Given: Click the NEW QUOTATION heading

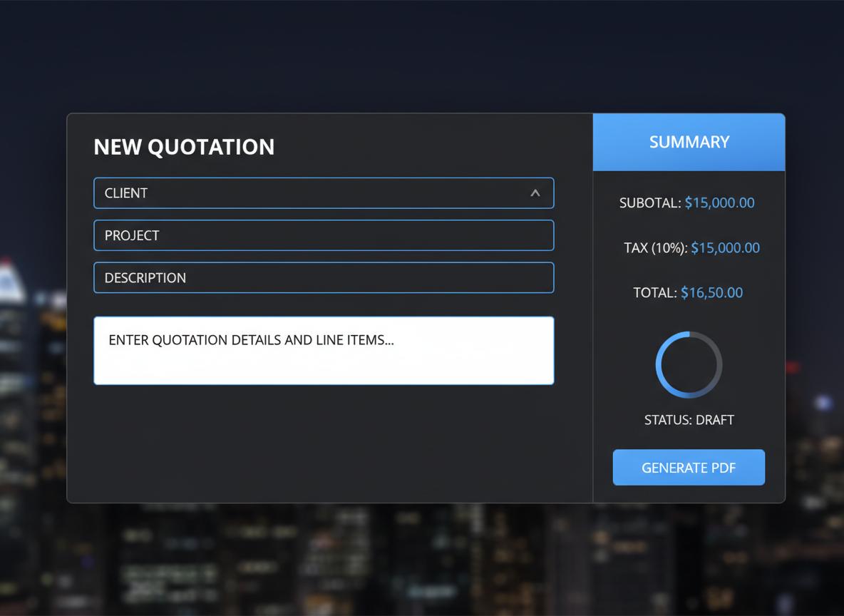Looking at the screenshot, I should pos(184,147).
